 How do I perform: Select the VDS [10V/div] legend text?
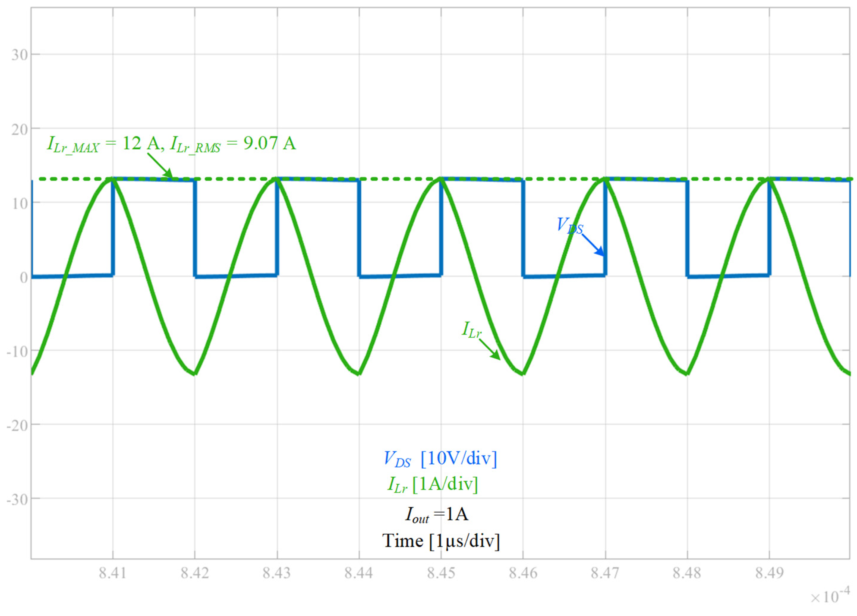pyautogui.click(x=440, y=459)
